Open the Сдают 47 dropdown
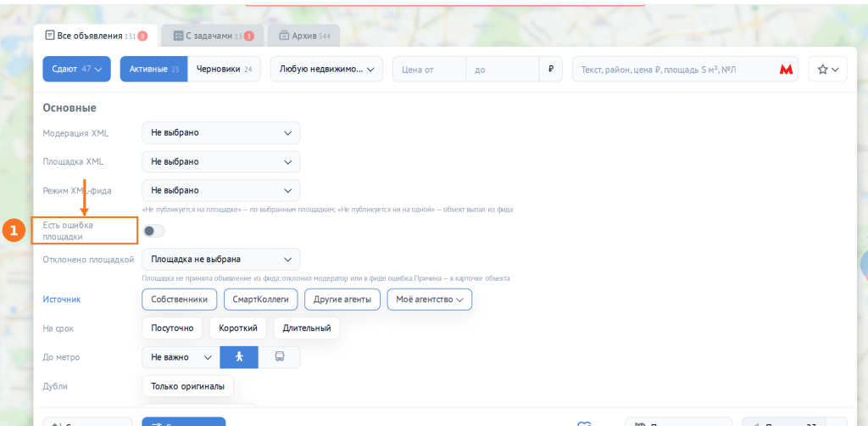The width and height of the screenshot is (868, 426). click(x=77, y=70)
